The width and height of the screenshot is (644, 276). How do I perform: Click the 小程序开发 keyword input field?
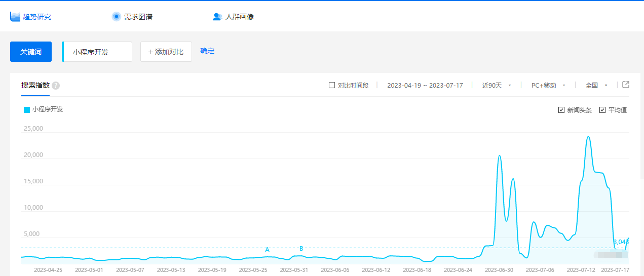point(97,52)
